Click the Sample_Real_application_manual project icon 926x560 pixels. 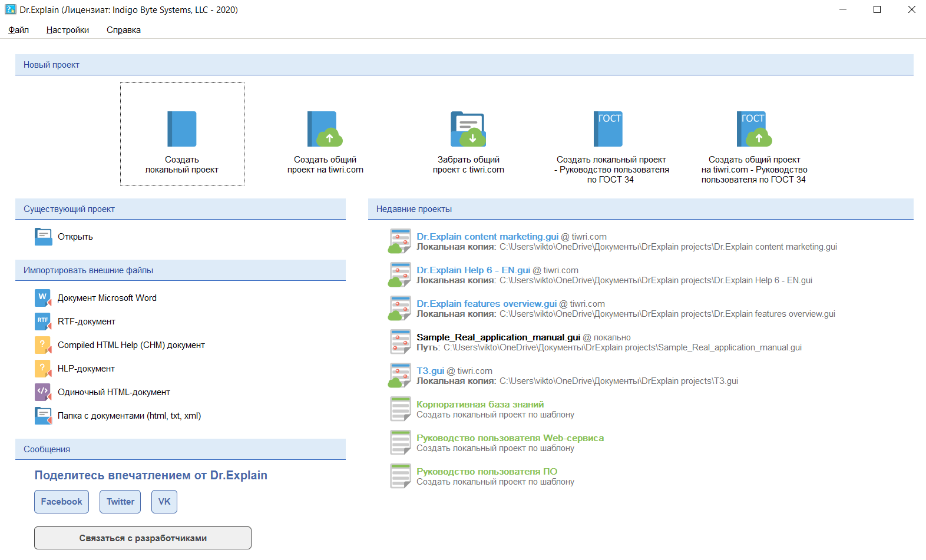click(x=401, y=342)
